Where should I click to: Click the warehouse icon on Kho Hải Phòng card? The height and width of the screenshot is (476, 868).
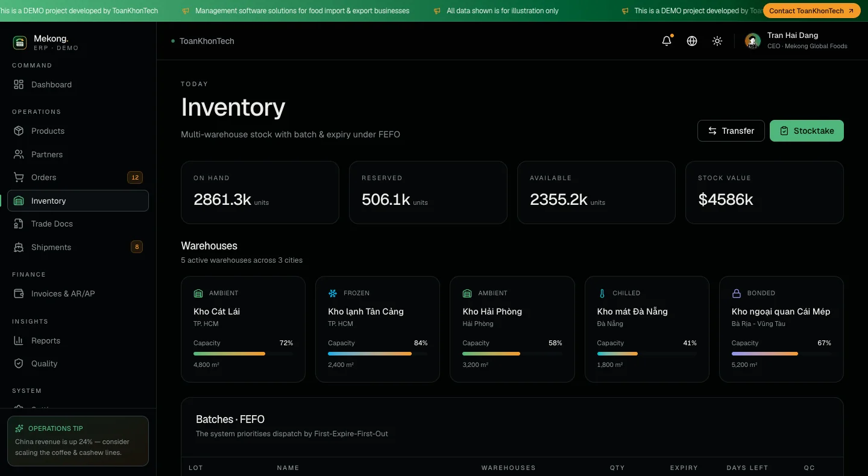467,293
